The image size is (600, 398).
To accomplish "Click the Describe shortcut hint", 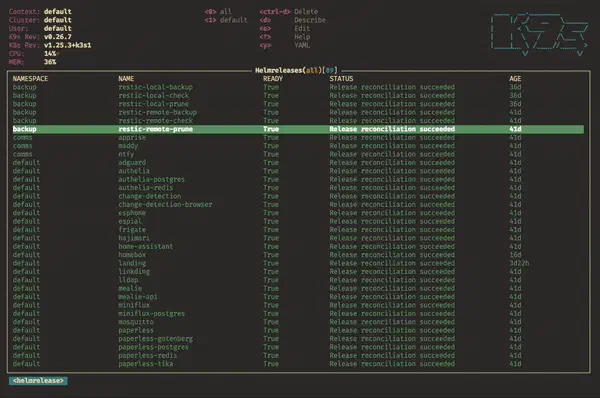I will coord(293,20).
